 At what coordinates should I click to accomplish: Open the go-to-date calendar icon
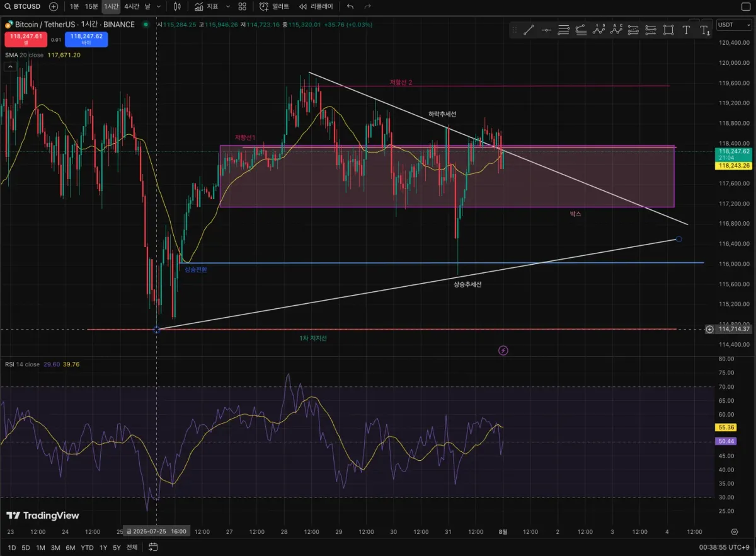click(152, 548)
